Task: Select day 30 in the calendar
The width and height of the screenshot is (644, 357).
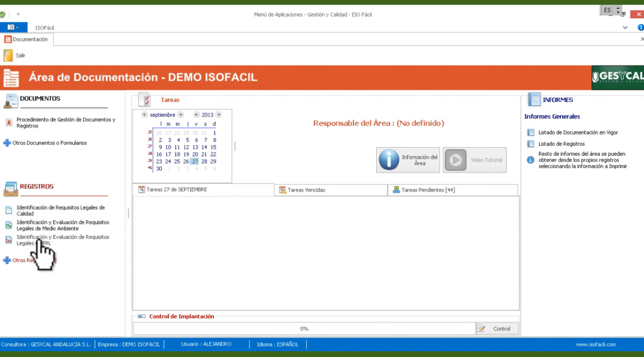Action: pos(159,169)
